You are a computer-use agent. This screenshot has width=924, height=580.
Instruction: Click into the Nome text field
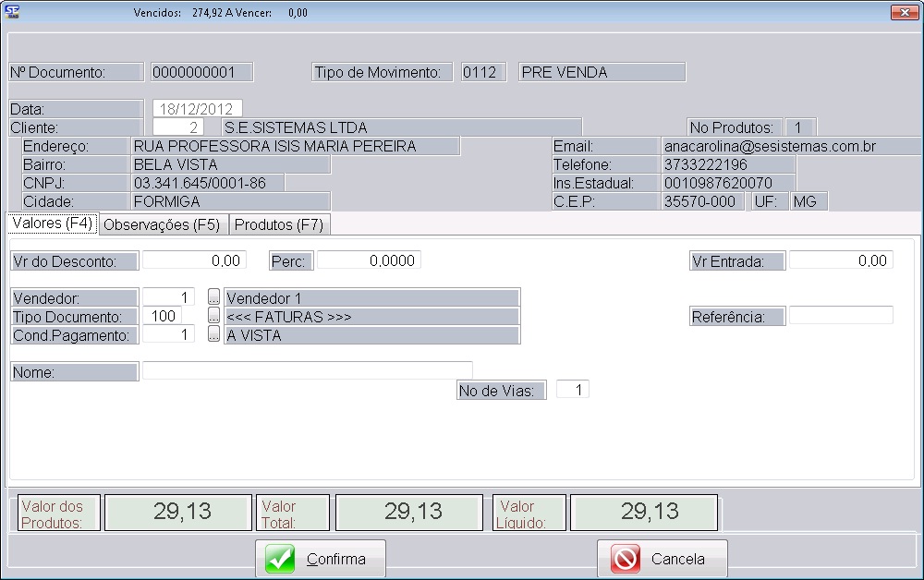tap(307, 370)
